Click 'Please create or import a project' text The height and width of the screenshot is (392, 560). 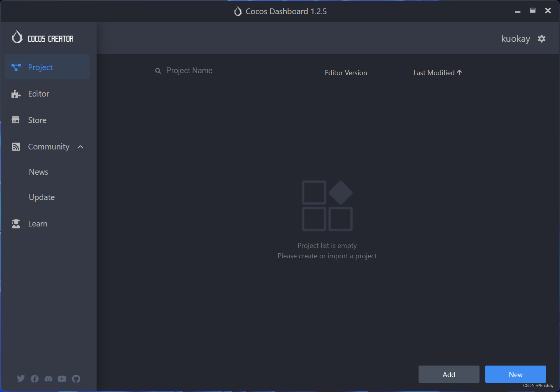pyautogui.click(x=327, y=256)
